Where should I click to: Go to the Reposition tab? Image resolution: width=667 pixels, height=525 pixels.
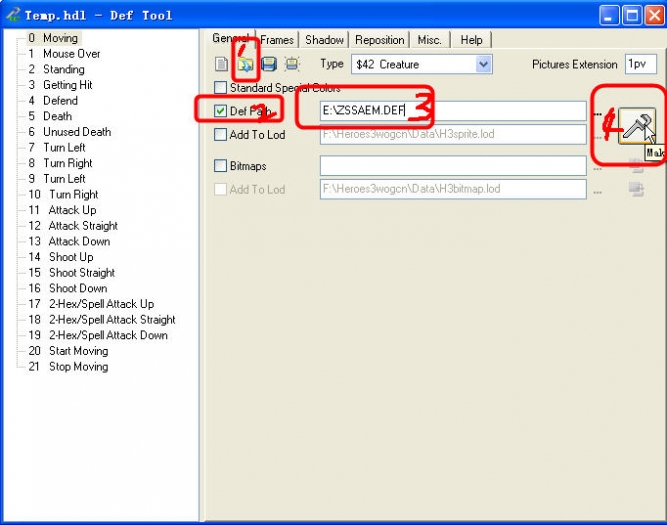tap(379, 40)
